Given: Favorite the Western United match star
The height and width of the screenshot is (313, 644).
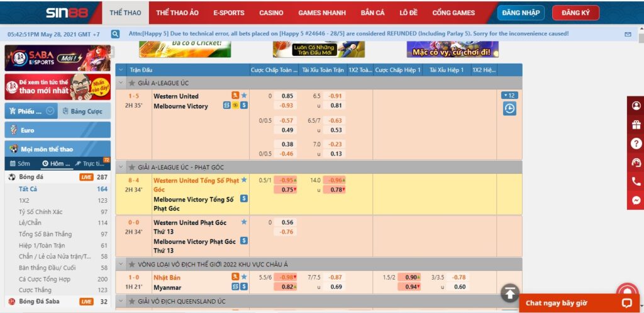Looking at the screenshot, I should click(244, 96).
